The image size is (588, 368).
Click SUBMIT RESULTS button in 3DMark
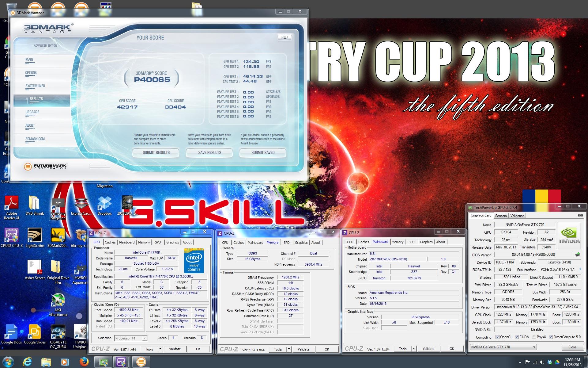(x=156, y=152)
